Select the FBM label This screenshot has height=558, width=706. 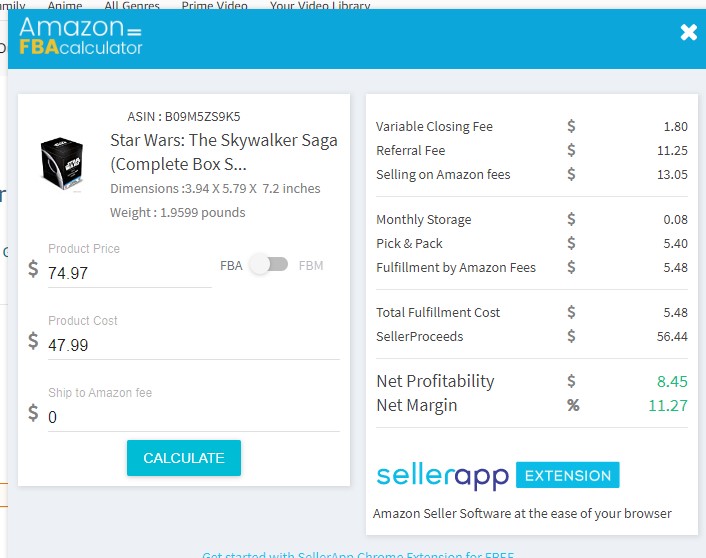click(311, 266)
